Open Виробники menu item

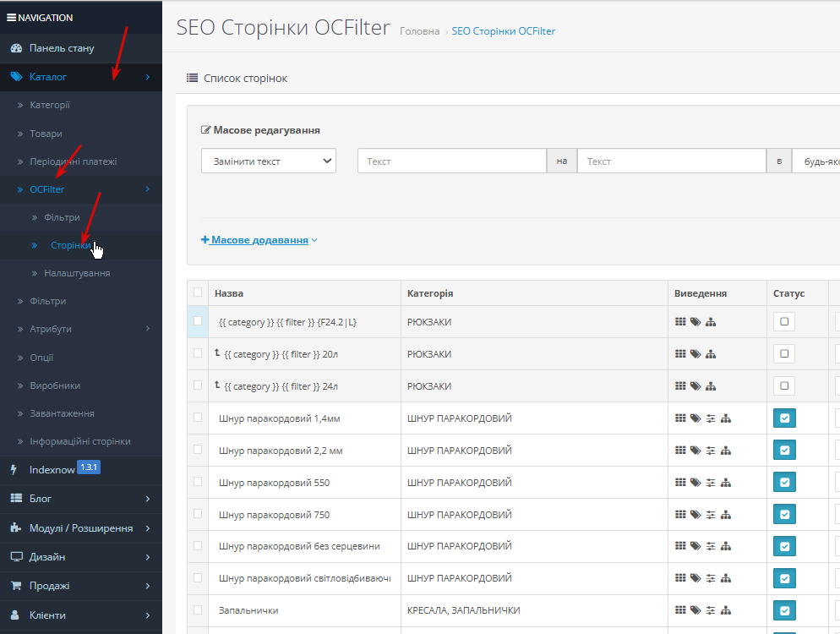point(55,385)
